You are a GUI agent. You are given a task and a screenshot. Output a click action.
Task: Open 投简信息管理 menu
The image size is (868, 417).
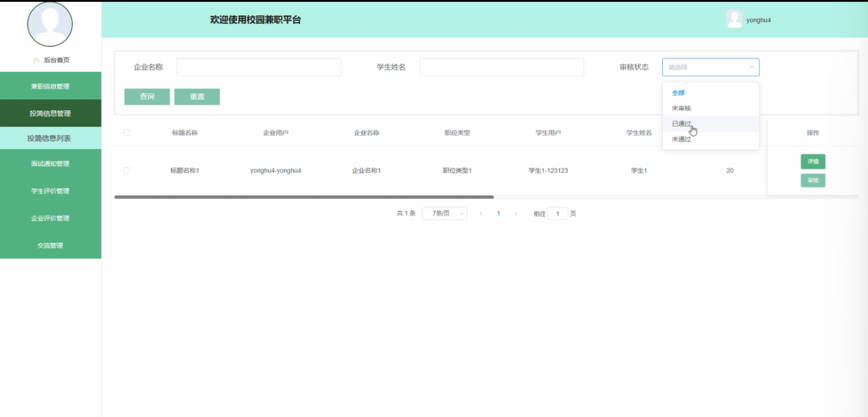(x=50, y=113)
